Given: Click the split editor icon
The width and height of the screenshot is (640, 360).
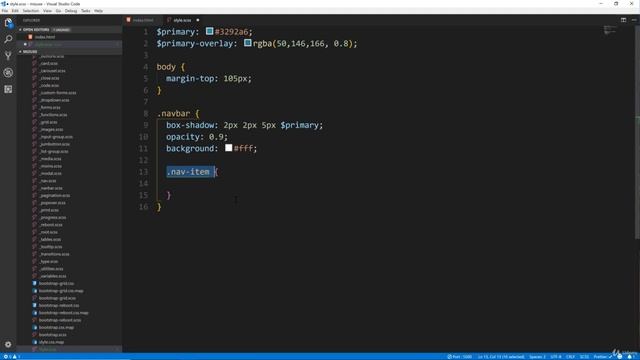Looking at the screenshot, I should tap(623, 20).
